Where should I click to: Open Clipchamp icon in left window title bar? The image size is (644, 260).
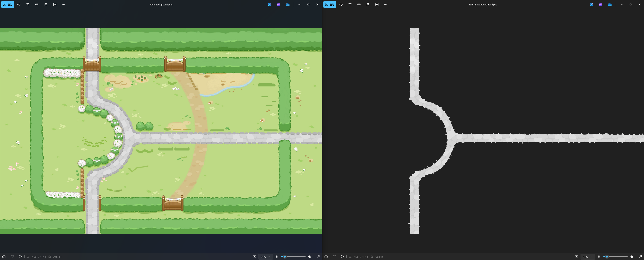(x=278, y=4)
